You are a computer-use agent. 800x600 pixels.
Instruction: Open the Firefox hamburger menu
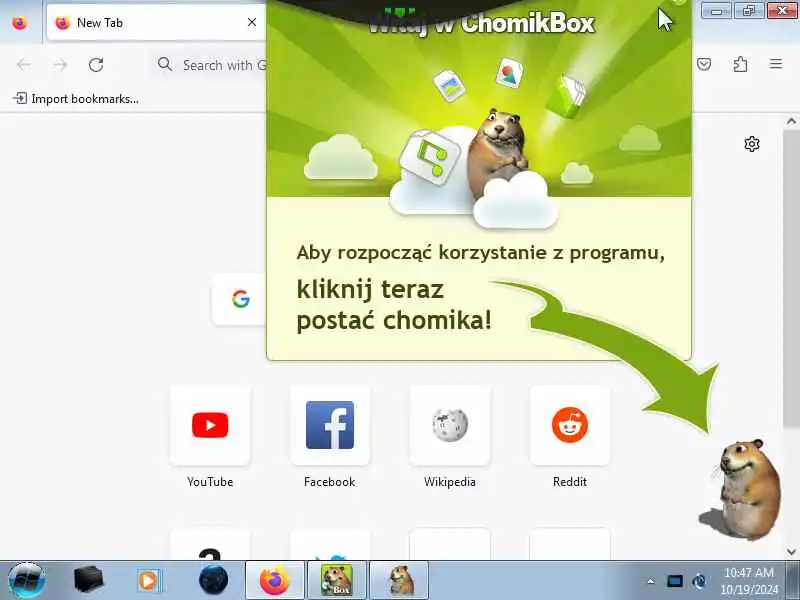tap(776, 64)
